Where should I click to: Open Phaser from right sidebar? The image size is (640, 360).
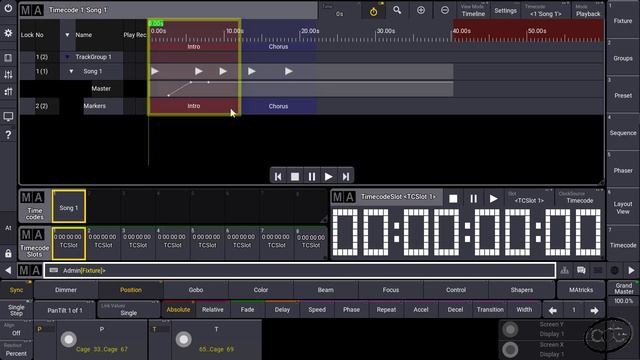623,169
